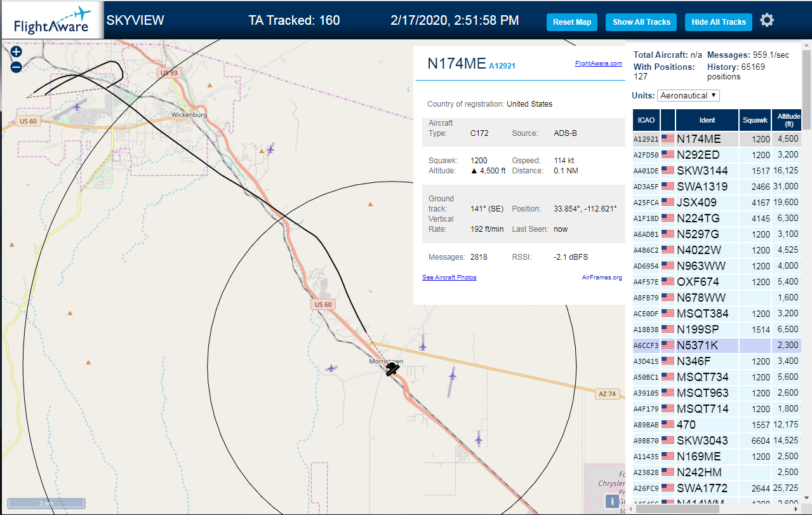The width and height of the screenshot is (812, 515).
Task: Open the settings gear icon
Action: 767,20
